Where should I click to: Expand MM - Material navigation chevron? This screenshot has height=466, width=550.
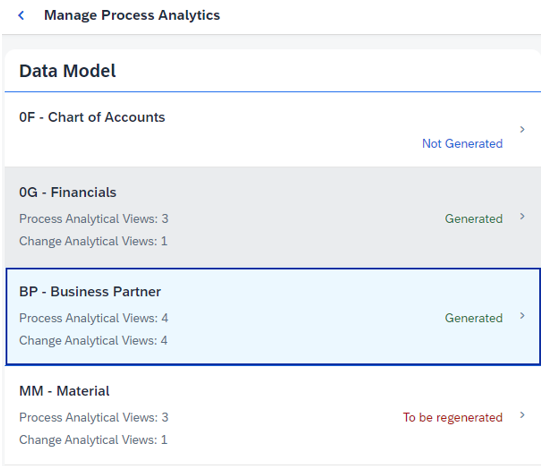coord(522,415)
